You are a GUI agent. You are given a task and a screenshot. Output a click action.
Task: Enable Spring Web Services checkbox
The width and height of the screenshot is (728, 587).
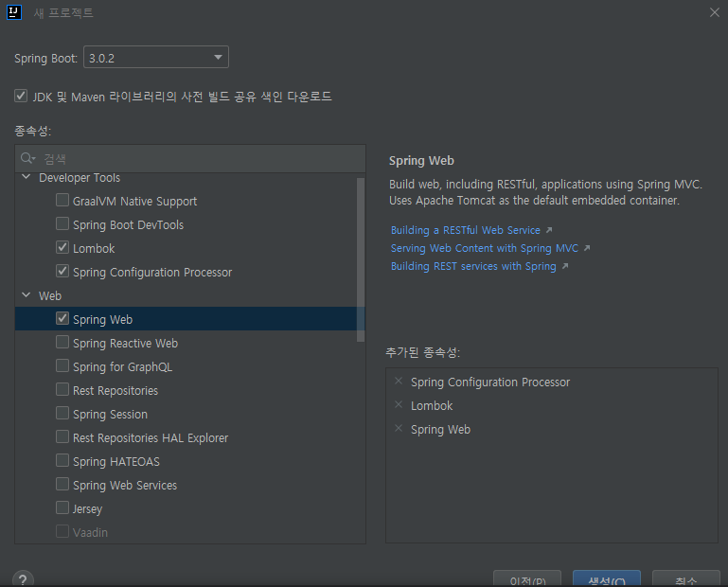click(62, 485)
